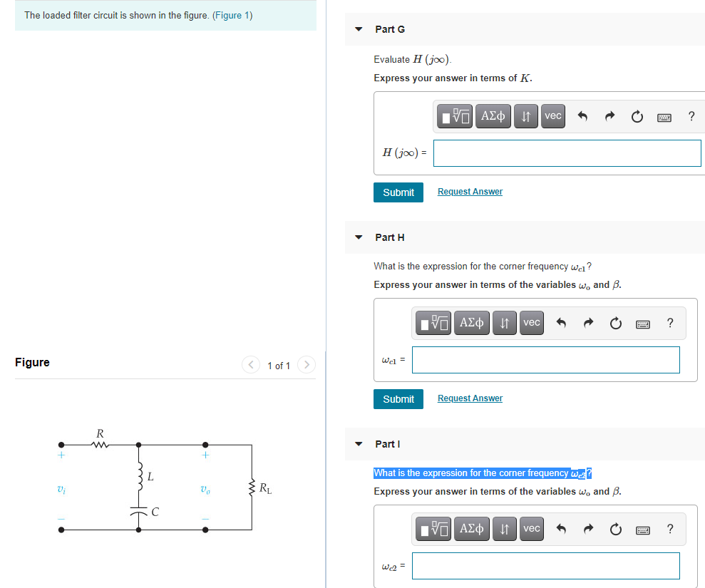
Task: Click the redo arrow in Part G toolbar
Action: 609,116
